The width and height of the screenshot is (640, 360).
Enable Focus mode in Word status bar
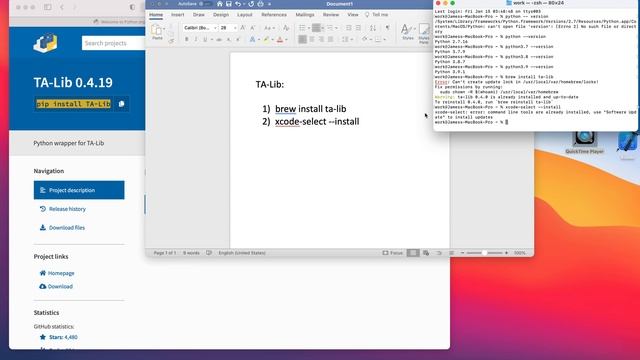[x=393, y=253]
